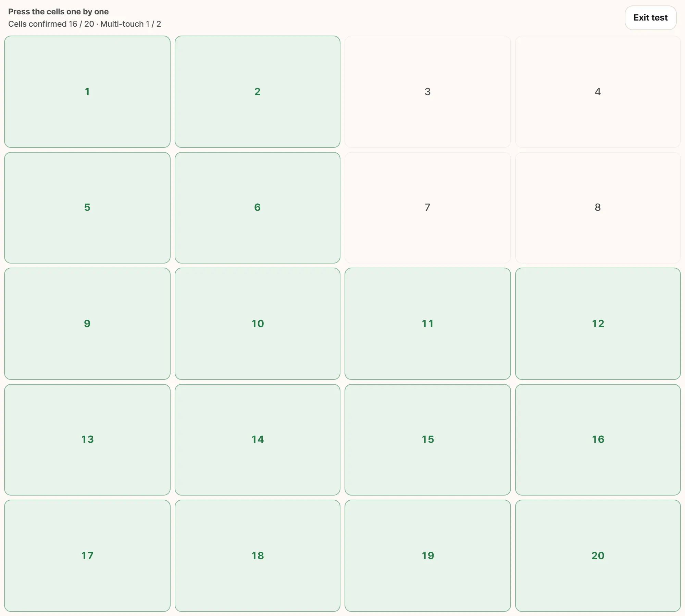This screenshot has width=685, height=616.
Task: Click cell number 16
Action: point(598,440)
